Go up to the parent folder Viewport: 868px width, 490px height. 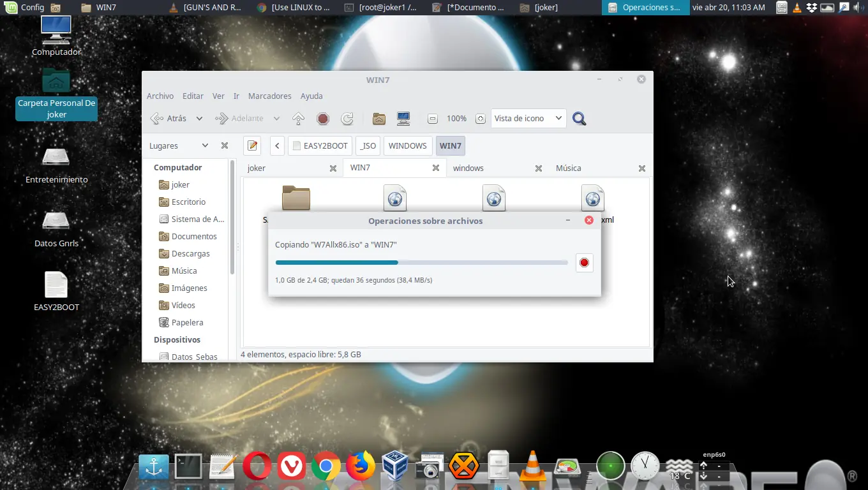click(298, 119)
